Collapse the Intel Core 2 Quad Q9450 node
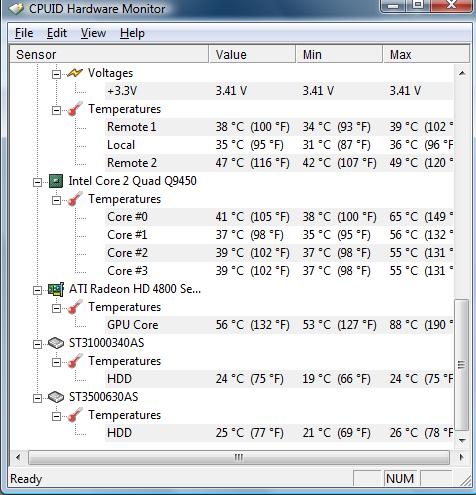This screenshot has width=476, height=495. click(x=37, y=182)
